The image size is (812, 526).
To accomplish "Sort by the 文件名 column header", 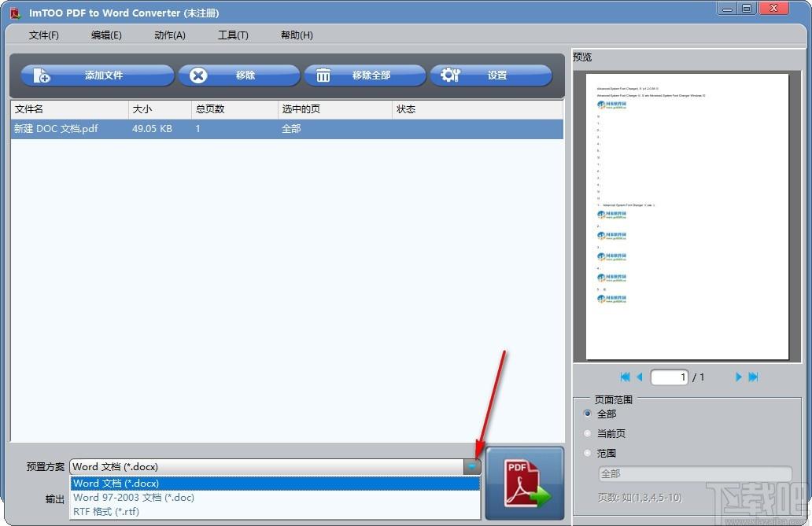I will pyautogui.click(x=69, y=109).
